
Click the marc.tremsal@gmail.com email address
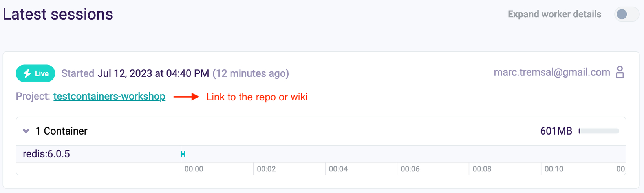click(552, 72)
